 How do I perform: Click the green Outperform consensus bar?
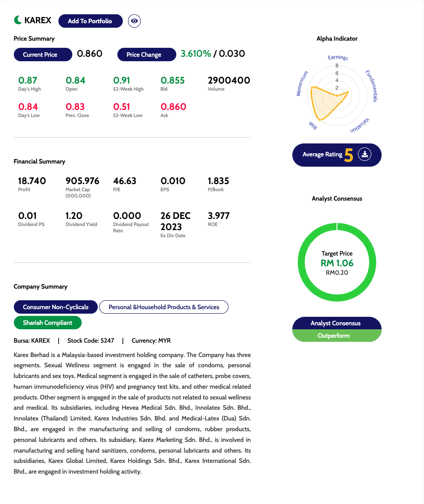[337, 336]
